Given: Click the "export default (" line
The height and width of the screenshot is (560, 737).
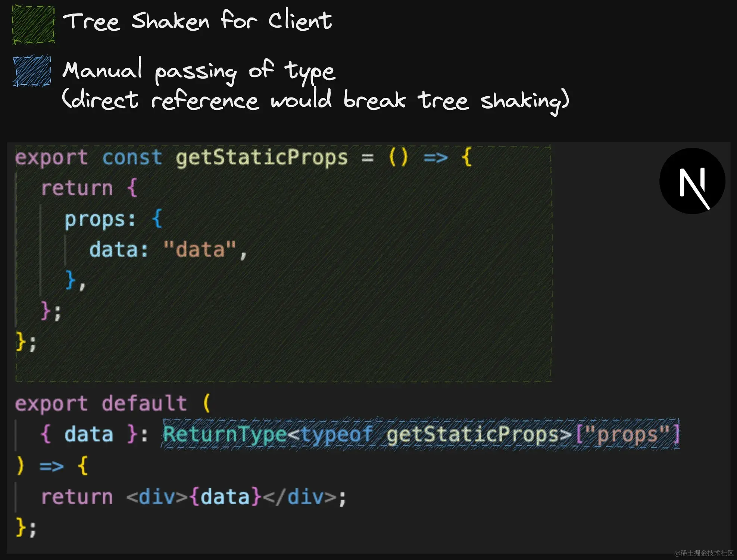Looking at the screenshot, I should (x=113, y=404).
